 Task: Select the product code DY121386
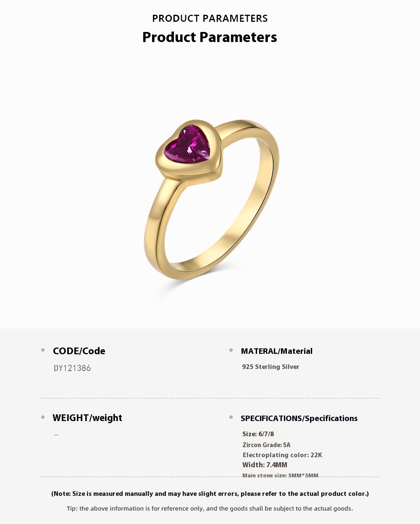tap(72, 368)
